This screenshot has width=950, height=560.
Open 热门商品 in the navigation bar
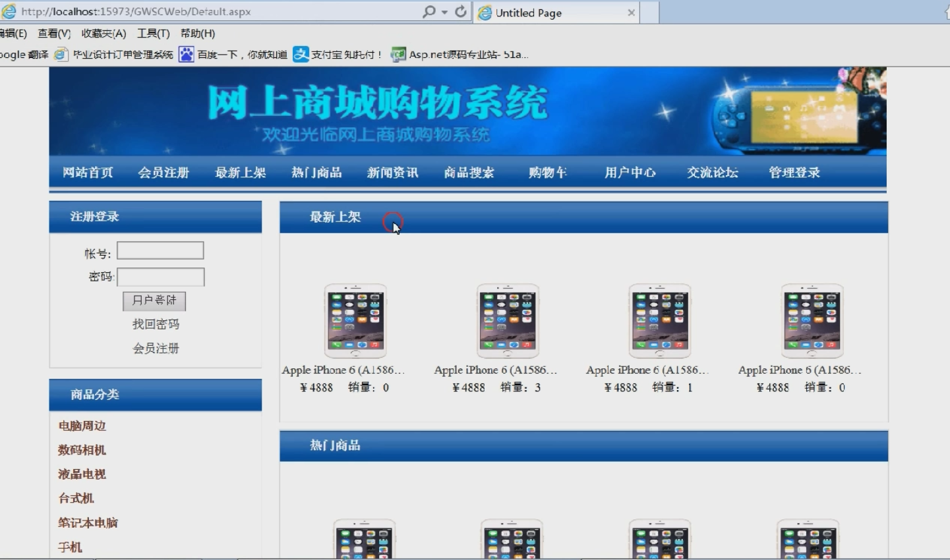[x=316, y=173]
